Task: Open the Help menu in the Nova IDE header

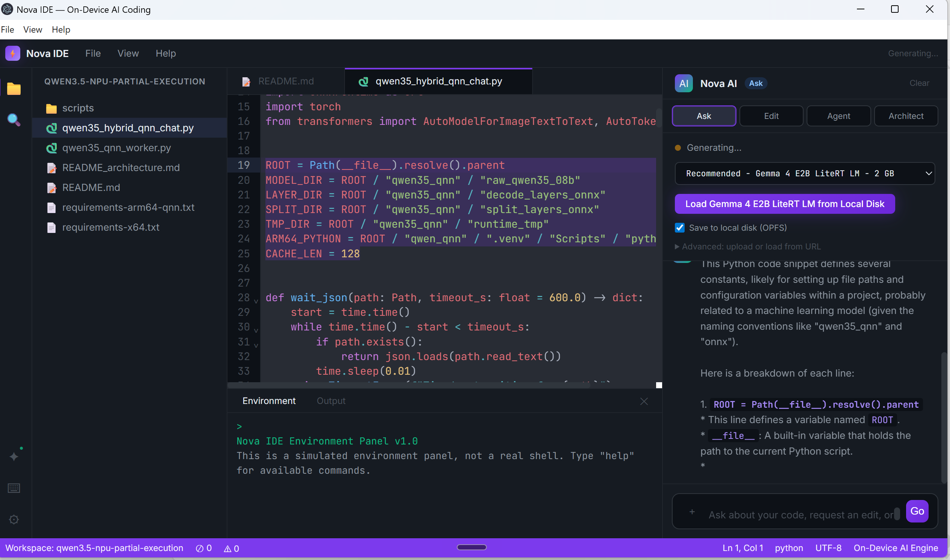Action: [x=166, y=53]
